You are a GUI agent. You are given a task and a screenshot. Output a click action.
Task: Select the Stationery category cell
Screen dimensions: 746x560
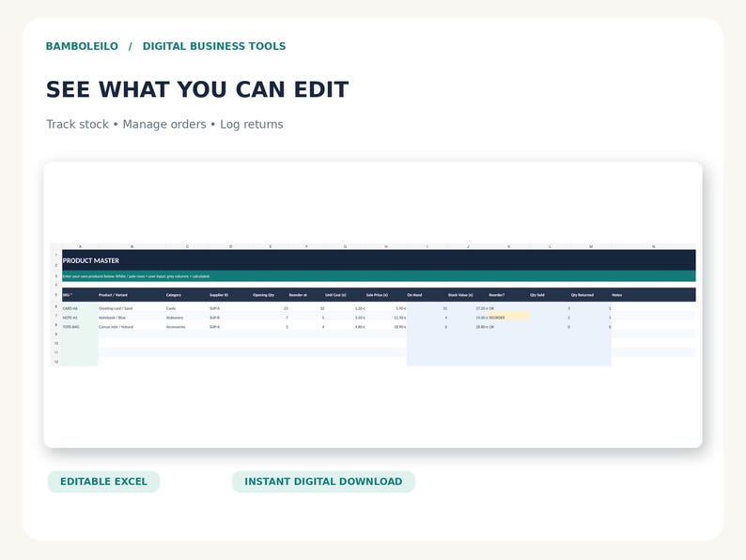point(187,318)
